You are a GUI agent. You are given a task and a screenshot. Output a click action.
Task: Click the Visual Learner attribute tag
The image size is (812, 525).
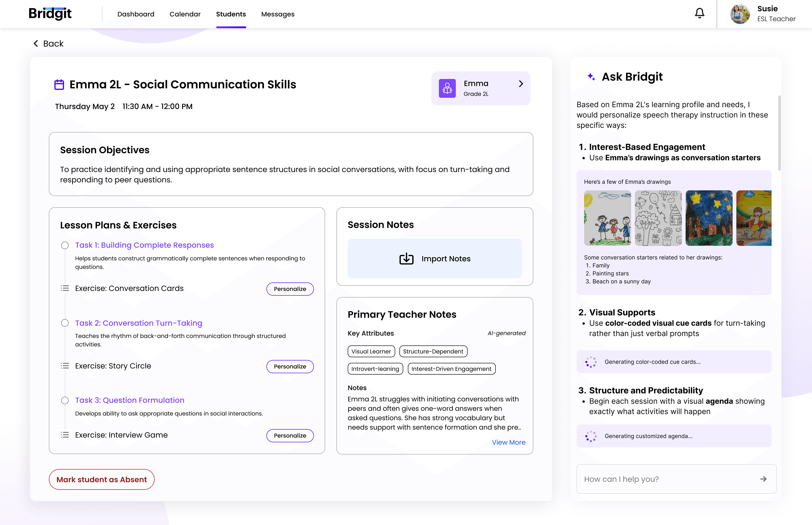[x=371, y=352]
